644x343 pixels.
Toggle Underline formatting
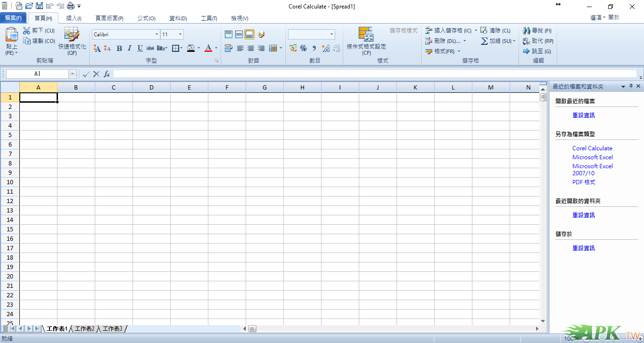(x=140, y=48)
